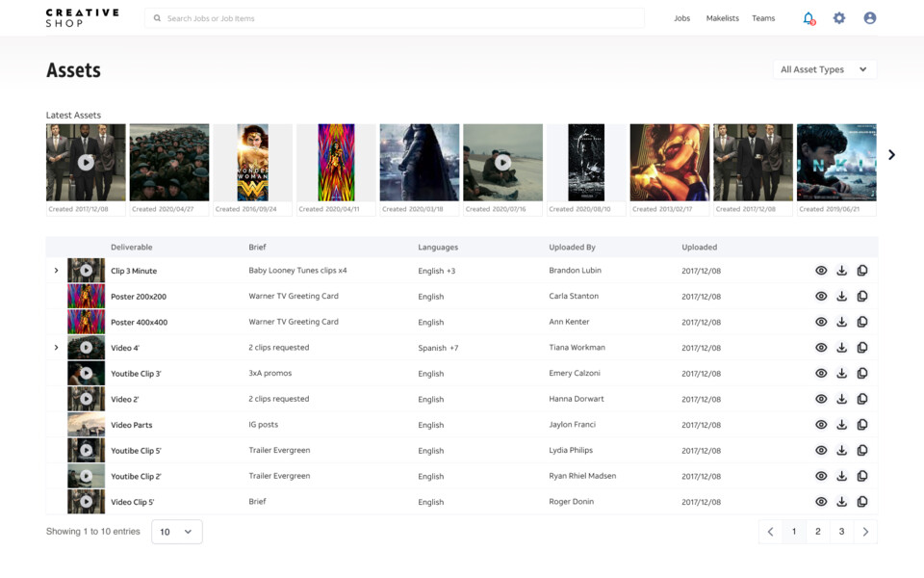924x578 pixels.
Task: Play the Video Clip 5' row thumbnail
Action: coord(86,502)
